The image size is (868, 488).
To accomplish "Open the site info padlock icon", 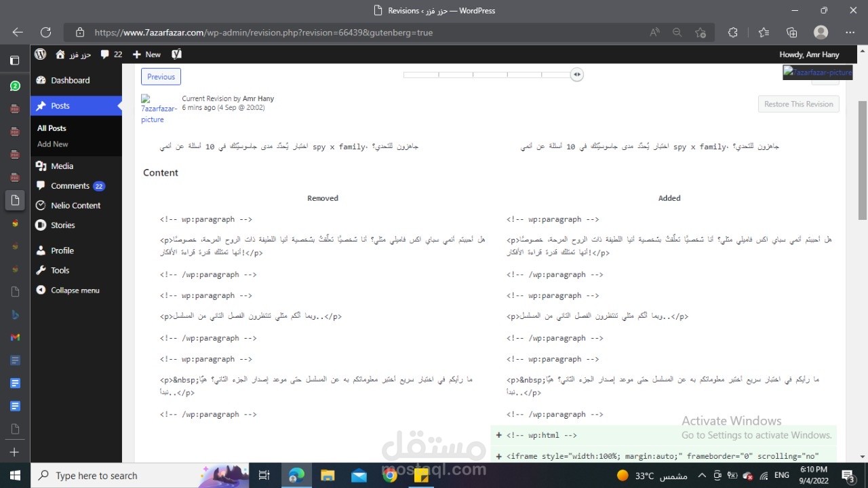I will pos(80,32).
